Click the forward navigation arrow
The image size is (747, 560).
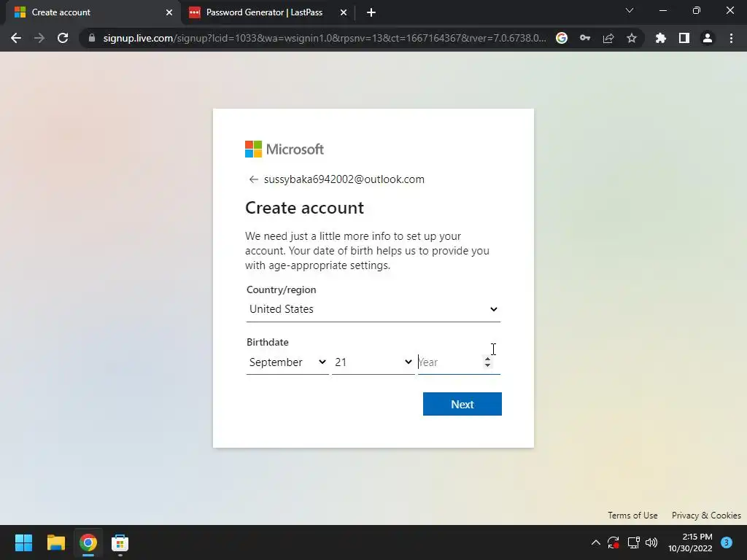pyautogui.click(x=39, y=38)
